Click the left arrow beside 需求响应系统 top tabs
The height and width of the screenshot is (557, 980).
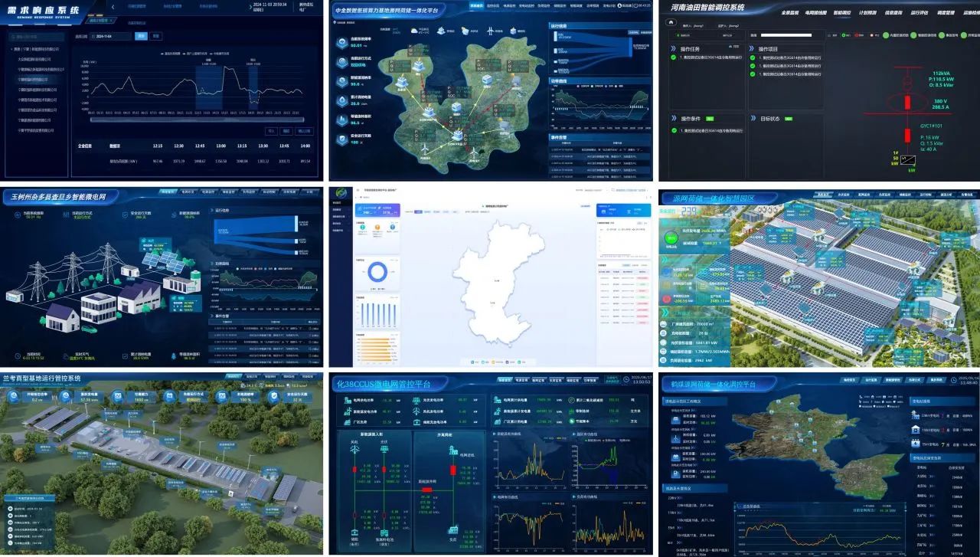coord(113,7)
